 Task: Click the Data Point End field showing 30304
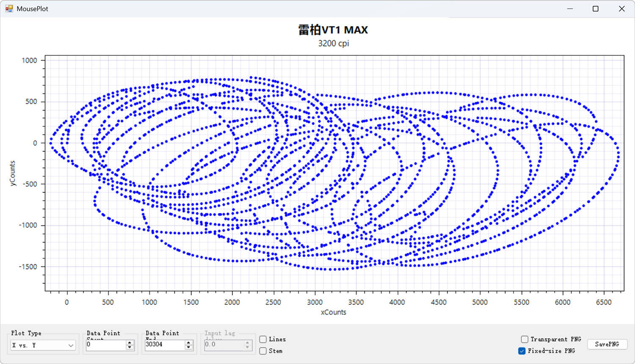(164, 345)
